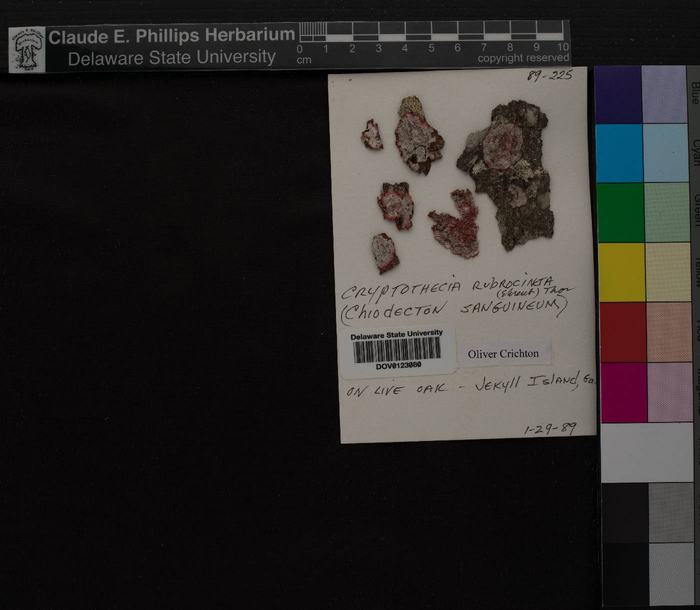This screenshot has width=700, height=610.
Task: Click the saturated magenta color swatch
Action: click(624, 392)
